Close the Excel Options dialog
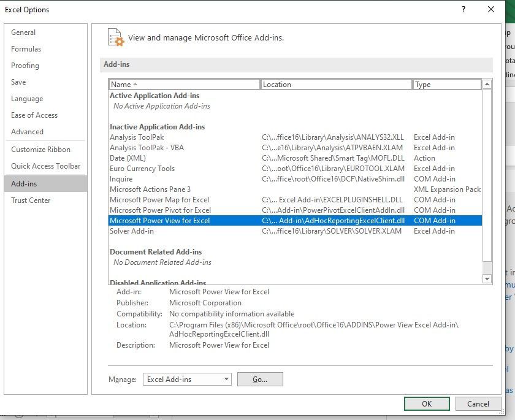The width and height of the screenshot is (515, 420). tap(491, 9)
